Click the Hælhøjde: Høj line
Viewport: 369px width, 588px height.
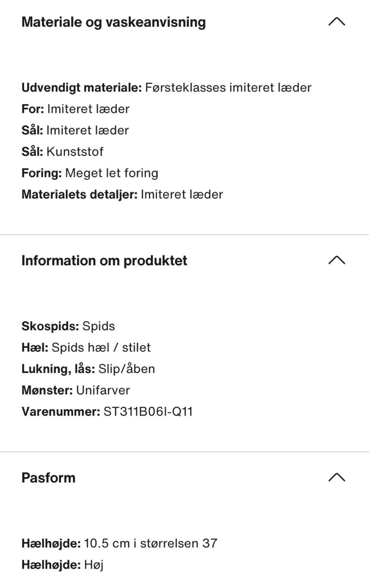(62, 565)
